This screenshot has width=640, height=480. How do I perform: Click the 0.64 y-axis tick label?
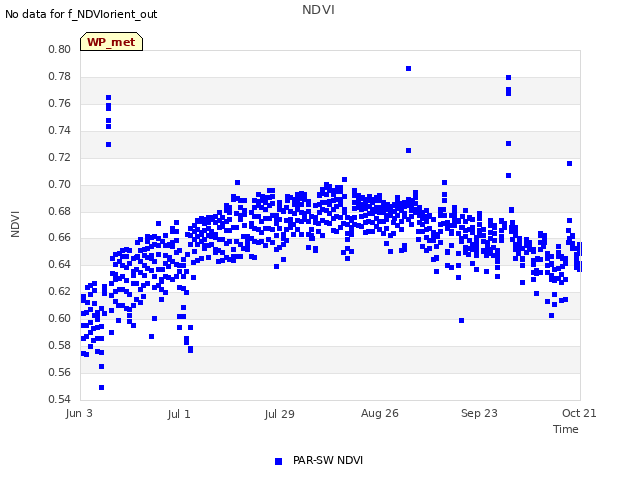tap(60, 264)
